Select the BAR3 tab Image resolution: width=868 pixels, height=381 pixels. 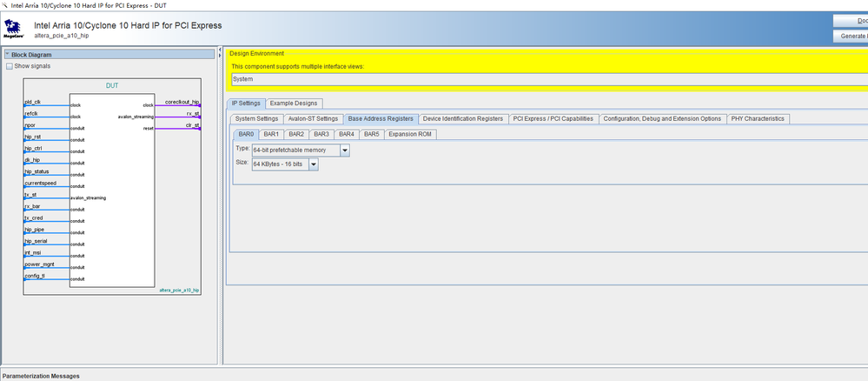(321, 134)
